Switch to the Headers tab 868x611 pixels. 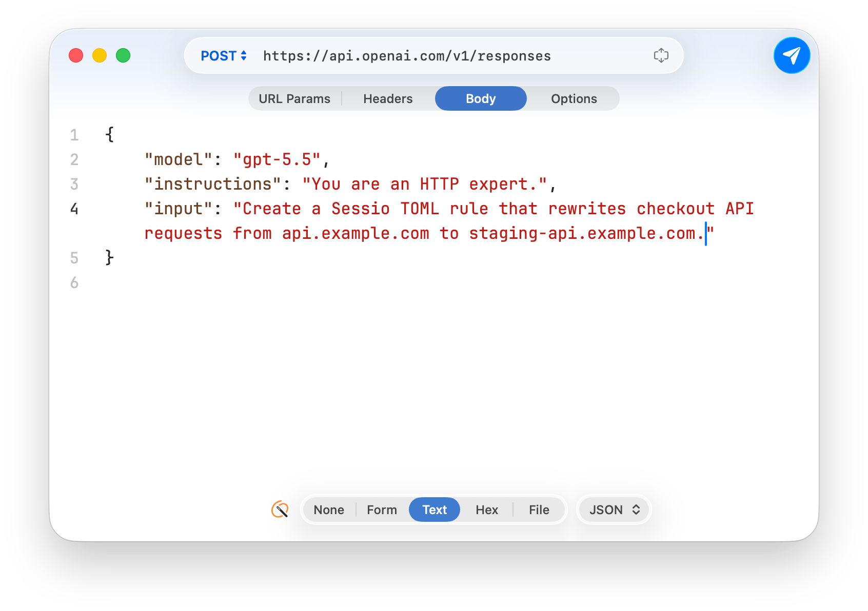[x=388, y=98]
